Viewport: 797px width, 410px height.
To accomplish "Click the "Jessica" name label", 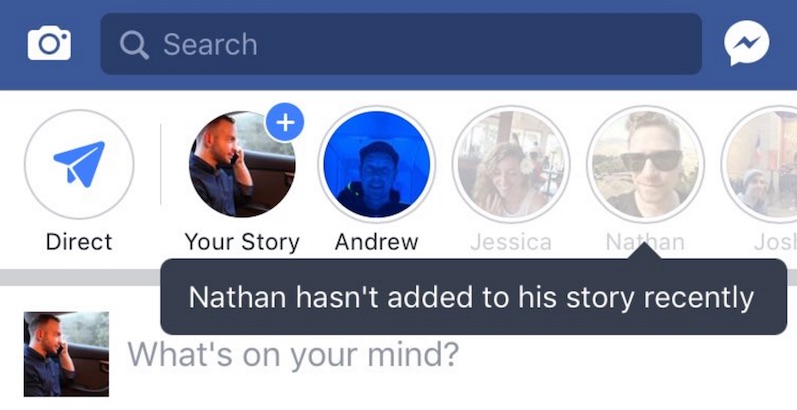I will [x=511, y=242].
